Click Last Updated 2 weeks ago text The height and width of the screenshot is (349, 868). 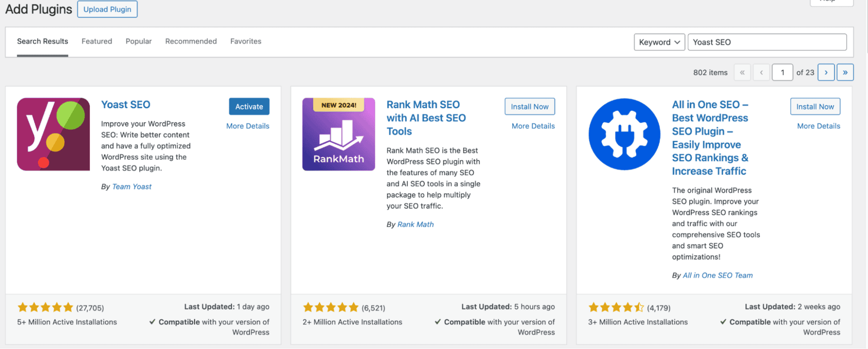tap(793, 306)
